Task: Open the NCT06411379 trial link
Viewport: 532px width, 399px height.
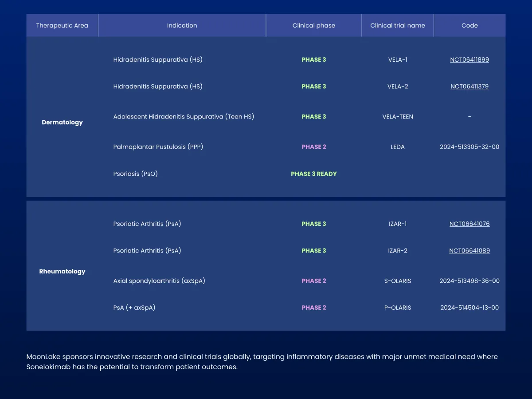Action: click(469, 87)
